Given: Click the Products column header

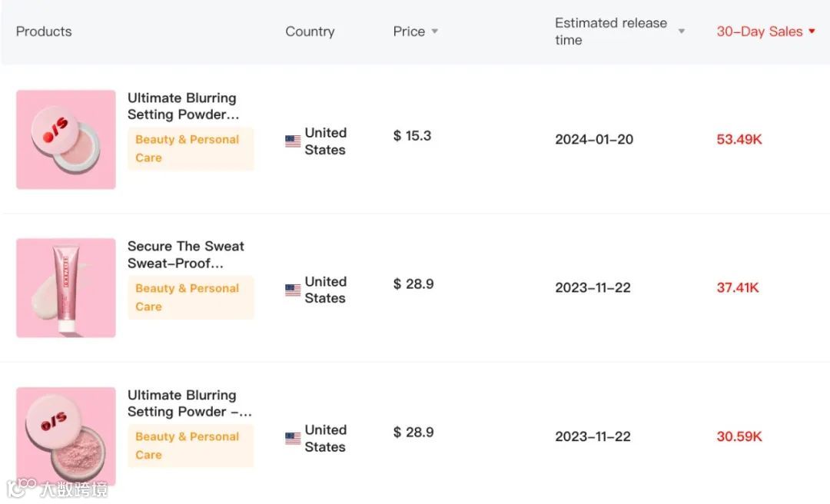Looking at the screenshot, I should pyautogui.click(x=44, y=31).
